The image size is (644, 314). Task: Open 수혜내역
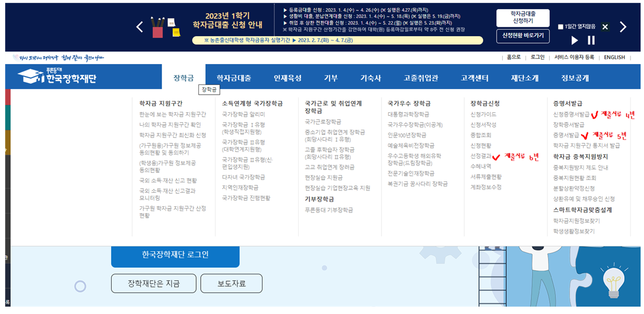click(481, 166)
